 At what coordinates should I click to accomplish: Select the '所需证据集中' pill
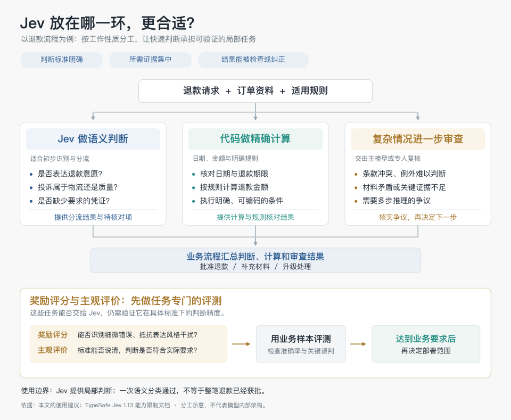[150, 60]
